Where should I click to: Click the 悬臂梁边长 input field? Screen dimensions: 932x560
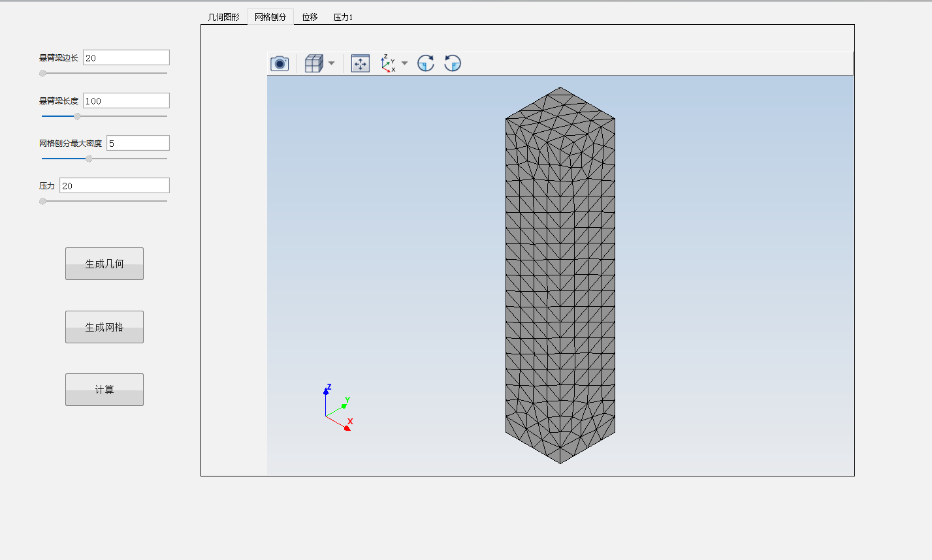coord(126,57)
